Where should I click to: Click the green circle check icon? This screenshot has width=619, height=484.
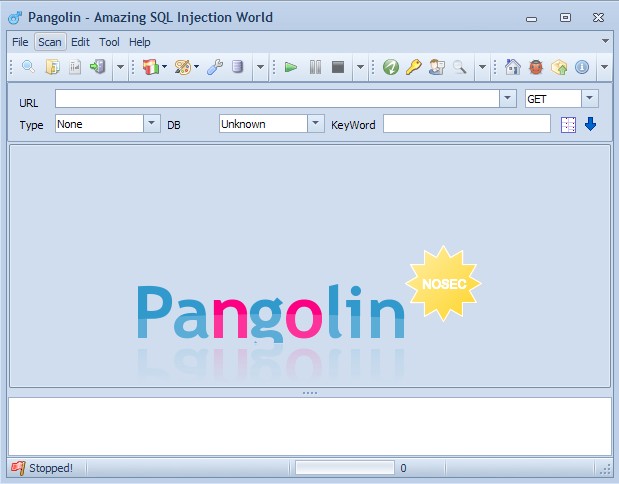pos(390,67)
